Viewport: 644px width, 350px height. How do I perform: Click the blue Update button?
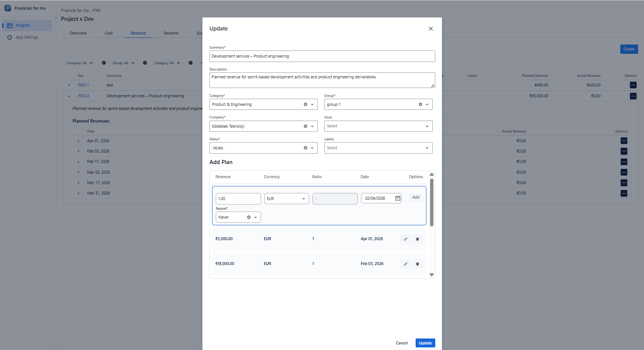[x=425, y=343]
